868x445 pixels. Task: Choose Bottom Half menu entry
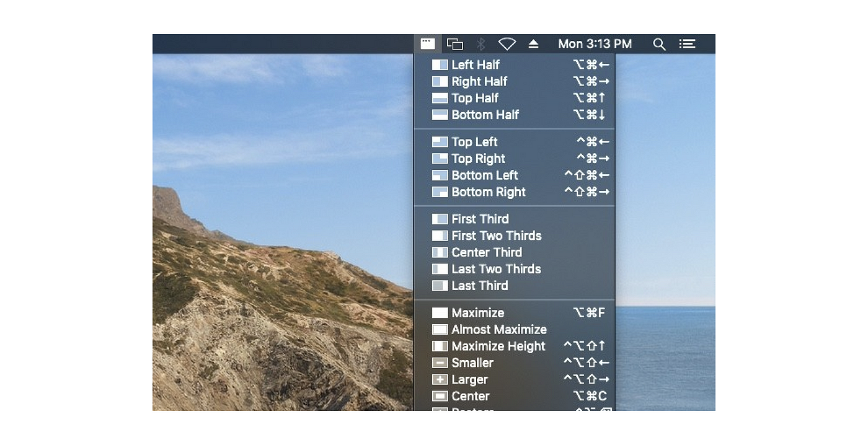point(514,115)
